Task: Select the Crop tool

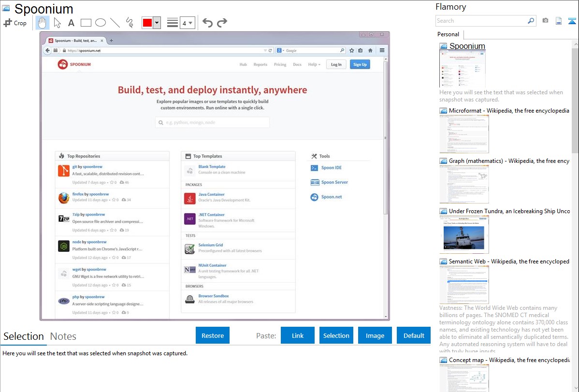Action: pos(15,23)
